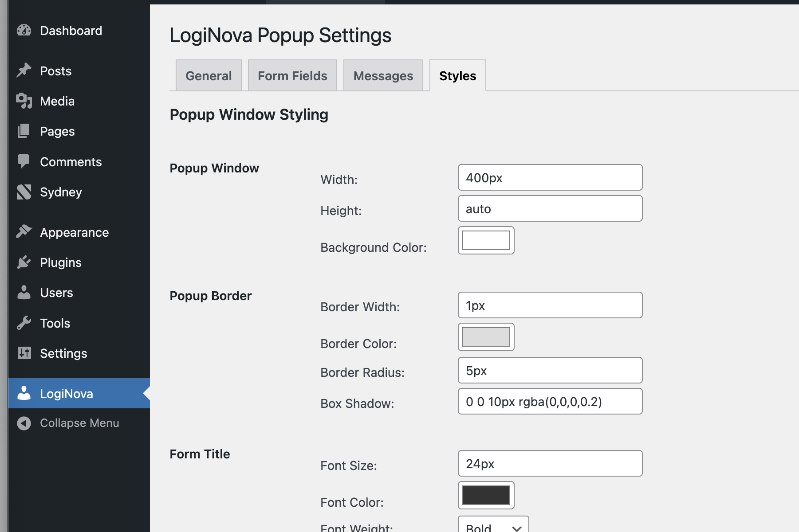This screenshot has width=799, height=532.
Task: Go to Form Fields settings
Action: (x=292, y=75)
